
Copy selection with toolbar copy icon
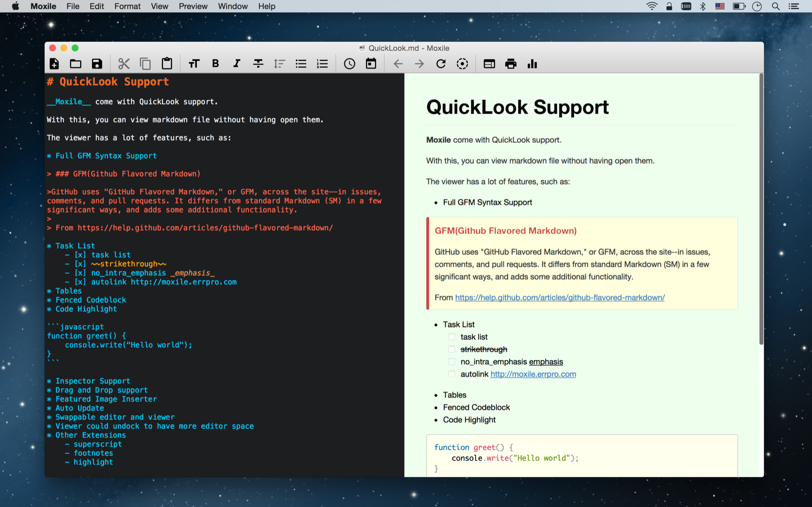(x=145, y=63)
